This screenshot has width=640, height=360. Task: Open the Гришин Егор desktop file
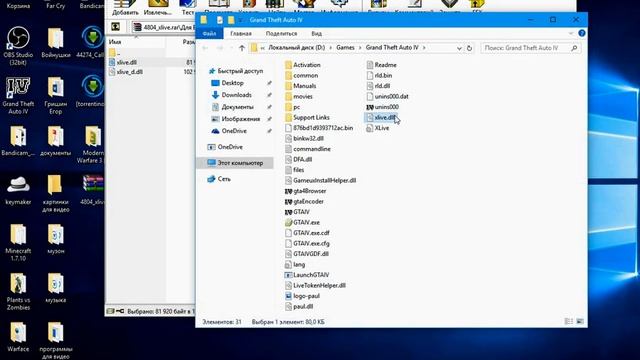click(56, 96)
